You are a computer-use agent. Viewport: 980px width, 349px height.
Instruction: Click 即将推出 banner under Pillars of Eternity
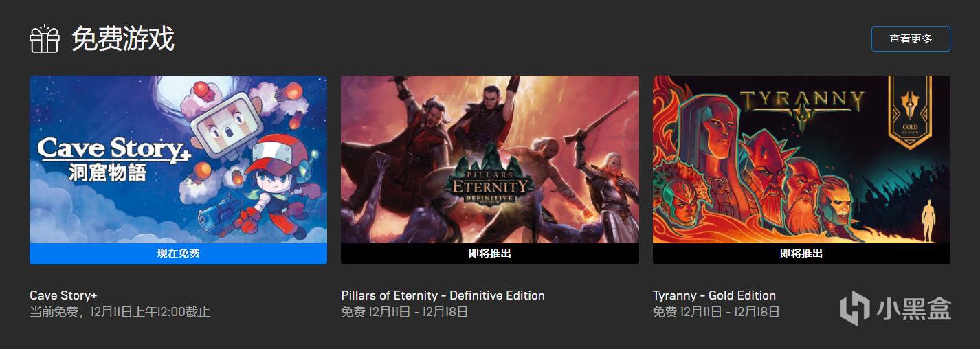click(x=490, y=254)
